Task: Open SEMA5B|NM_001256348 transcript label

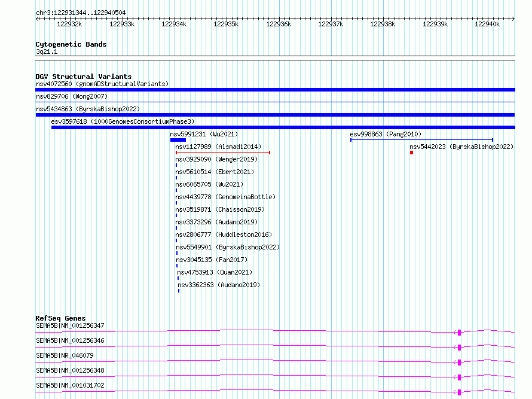Action: coord(70,370)
